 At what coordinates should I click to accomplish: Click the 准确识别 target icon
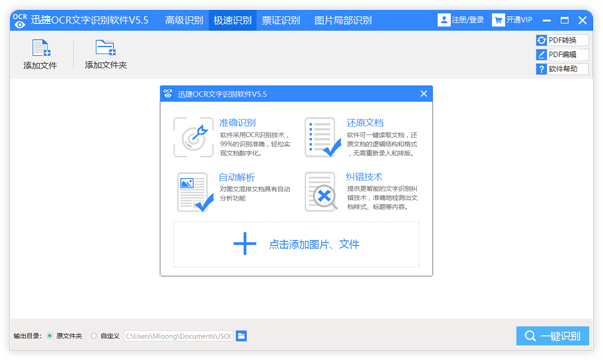pyautogui.click(x=193, y=137)
